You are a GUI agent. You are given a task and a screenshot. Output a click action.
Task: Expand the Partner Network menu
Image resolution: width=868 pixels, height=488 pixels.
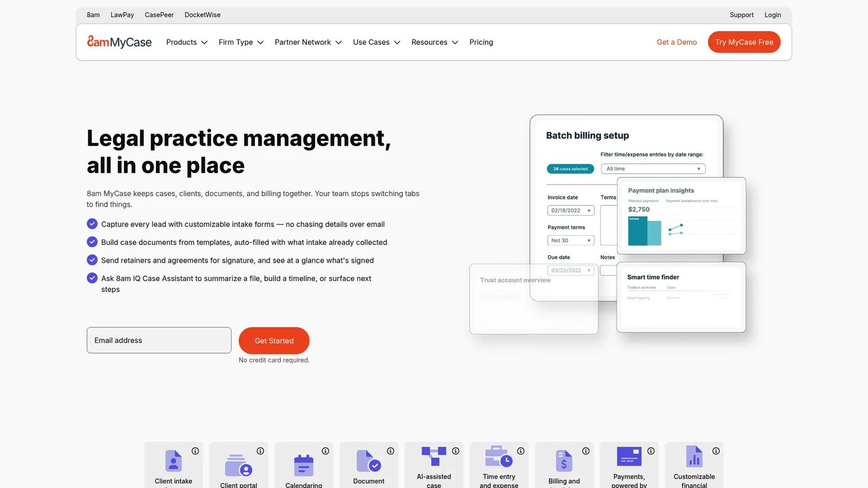(x=308, y=42)
